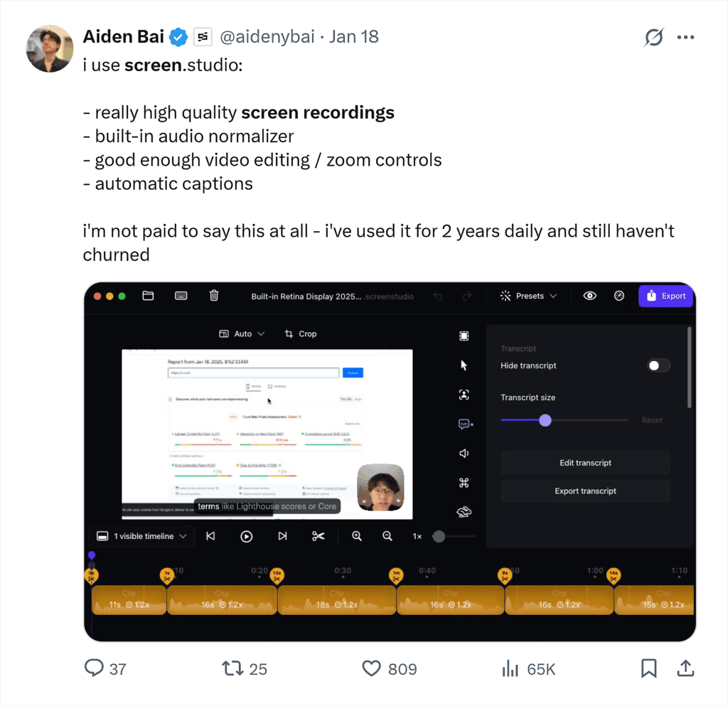
Task: Click the trash icon in the top toolbar
Action: [x=213, y=296]
